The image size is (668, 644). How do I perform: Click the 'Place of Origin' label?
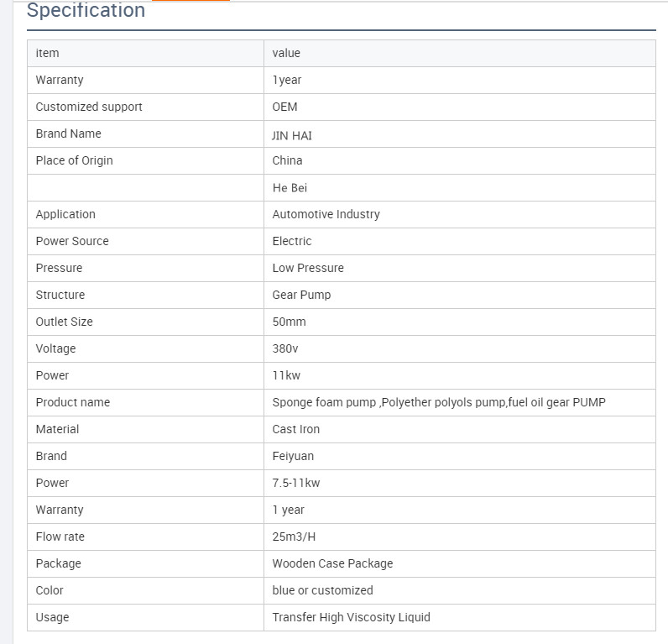(74, 160)
